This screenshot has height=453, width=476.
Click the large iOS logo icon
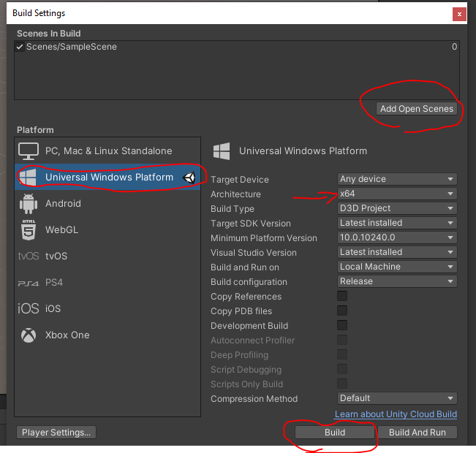point(29,308)
